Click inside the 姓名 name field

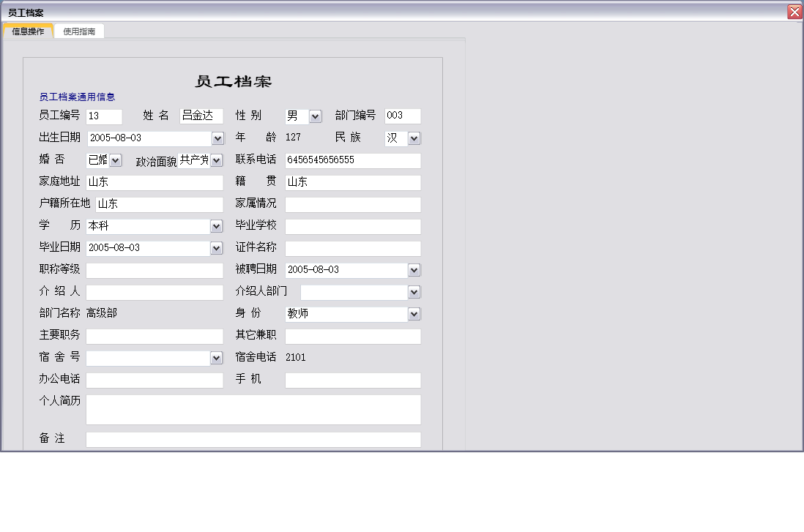[x=201, y=116]
